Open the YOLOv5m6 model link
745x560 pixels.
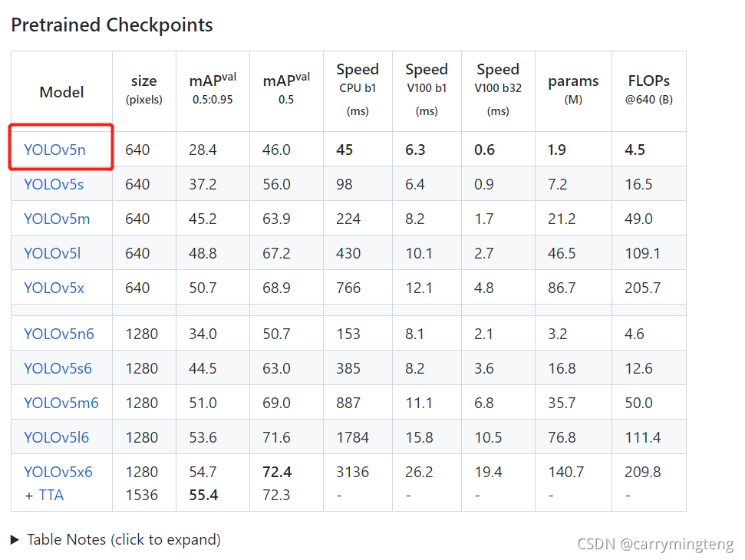pos(61,403)
